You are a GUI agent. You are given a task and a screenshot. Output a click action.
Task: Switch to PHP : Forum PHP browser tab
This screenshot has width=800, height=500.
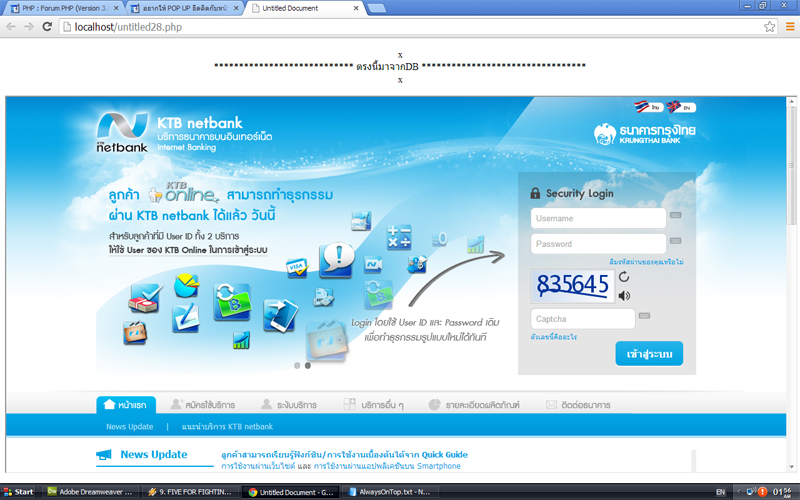[x=64, y=8]
